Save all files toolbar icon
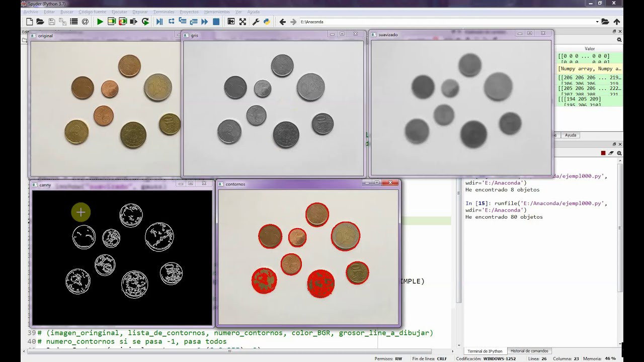This screenshot has width=644, height=362. (62, 22)
